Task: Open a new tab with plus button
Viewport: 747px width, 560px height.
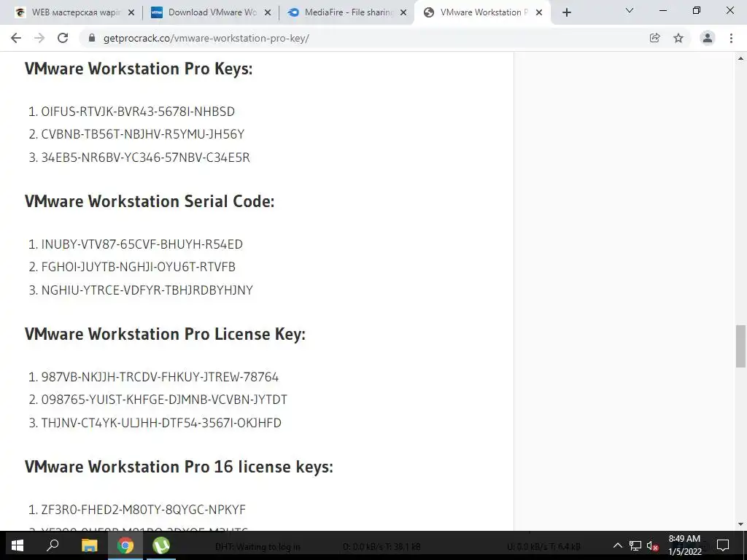Action: (566, 13)
